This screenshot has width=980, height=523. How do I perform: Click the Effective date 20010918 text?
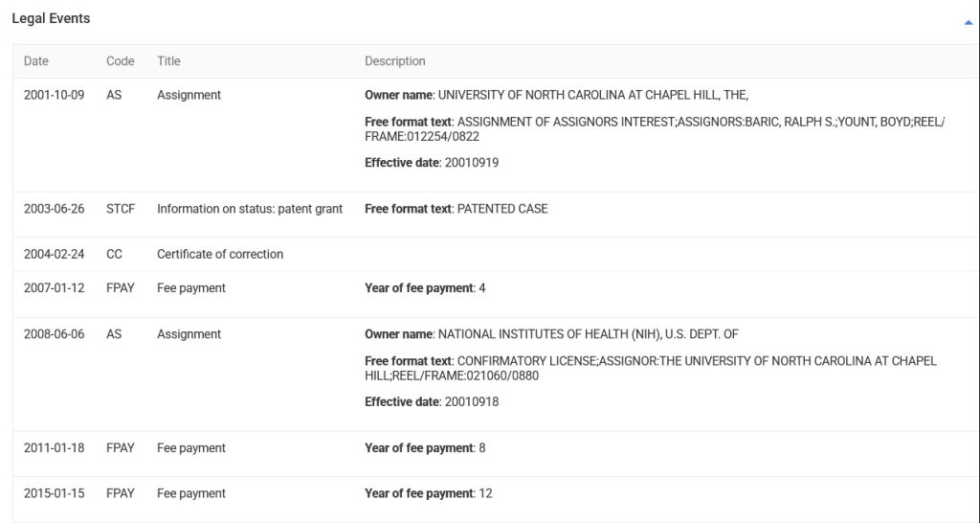click(x=432, y=402)
